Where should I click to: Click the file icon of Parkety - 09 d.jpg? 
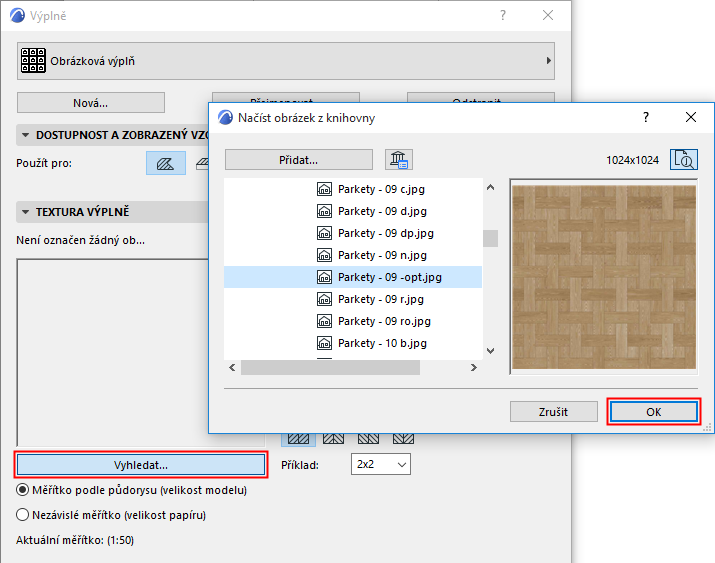pyautogui.click(x=324, y=211)
